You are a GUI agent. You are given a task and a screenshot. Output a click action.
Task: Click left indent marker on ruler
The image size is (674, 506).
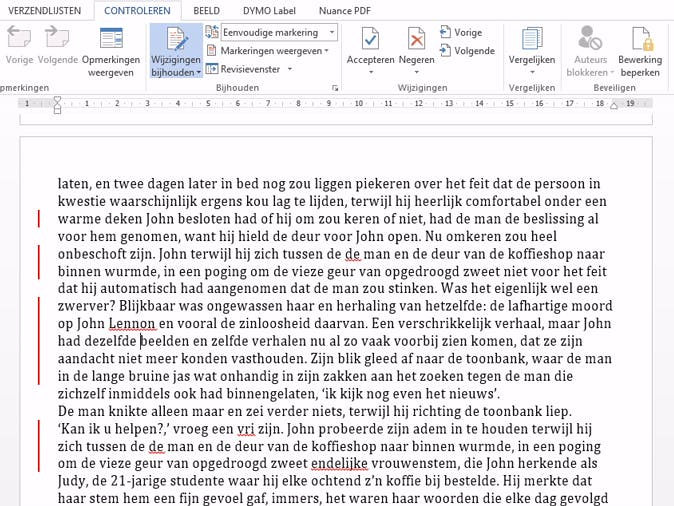pos(57,105)
